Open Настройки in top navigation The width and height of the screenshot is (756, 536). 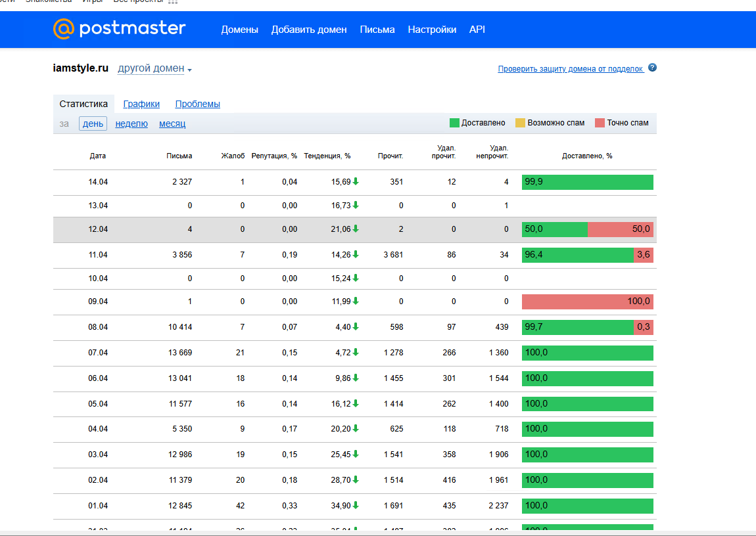pyautogui.click(x=432, y=30)
